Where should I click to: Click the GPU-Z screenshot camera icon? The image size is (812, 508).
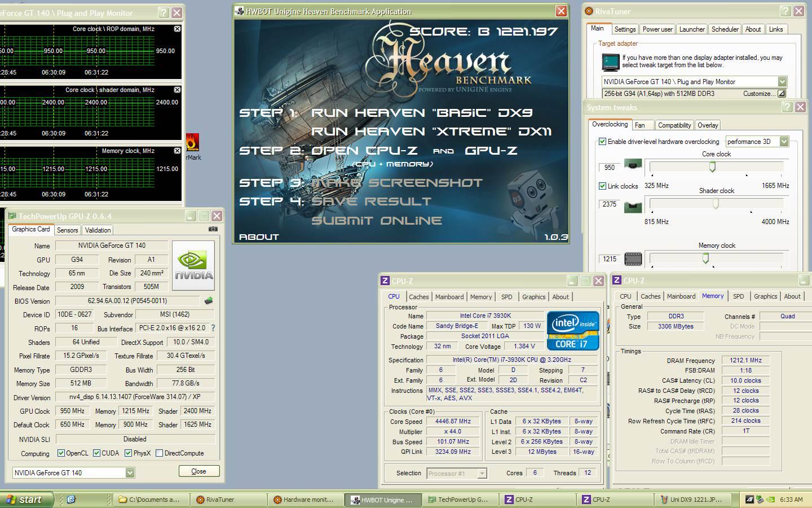213,229
